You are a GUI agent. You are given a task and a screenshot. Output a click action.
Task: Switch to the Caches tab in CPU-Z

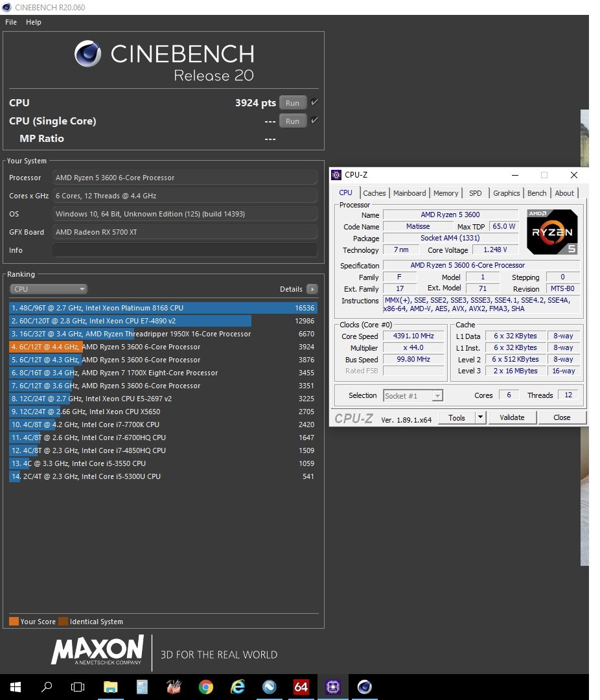tap(374, 193)
